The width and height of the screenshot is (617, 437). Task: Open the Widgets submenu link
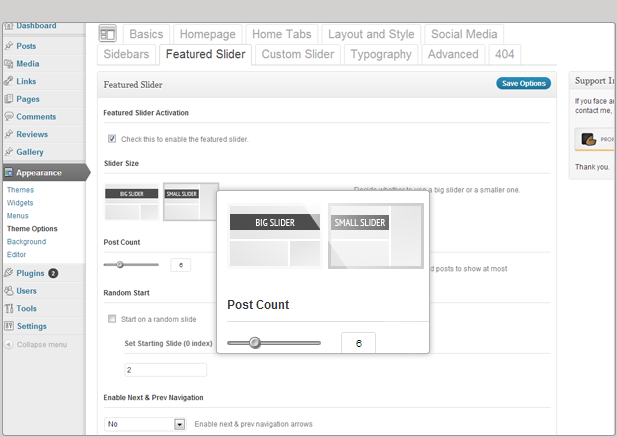pyautogui.click(x=20, y=202)
